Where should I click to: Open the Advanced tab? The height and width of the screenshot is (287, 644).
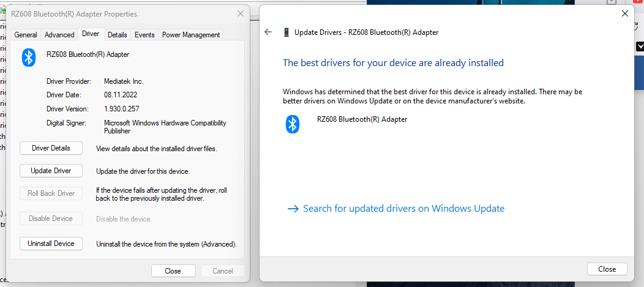[x=59, y=35]
